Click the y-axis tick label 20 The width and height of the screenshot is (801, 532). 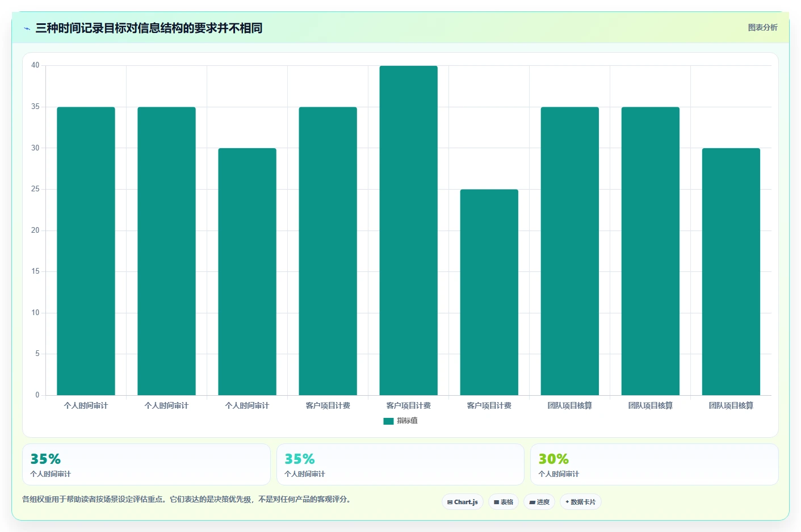tap(35, 230)
